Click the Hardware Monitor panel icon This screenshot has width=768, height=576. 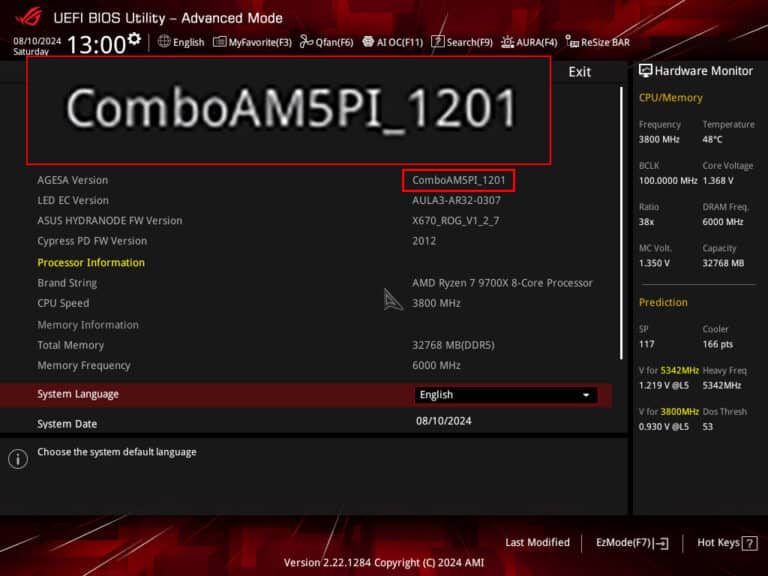coord(646,71)
